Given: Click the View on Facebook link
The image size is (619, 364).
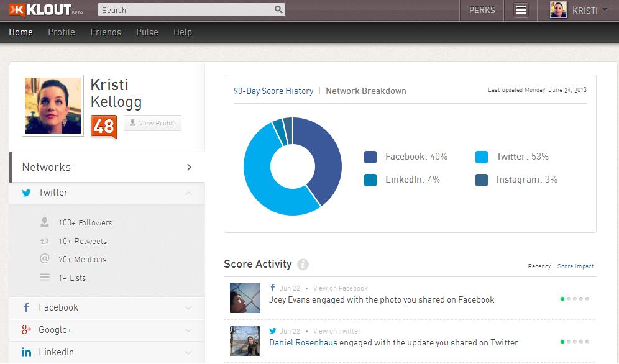Looking at the screenshot, I should [341, 288].
